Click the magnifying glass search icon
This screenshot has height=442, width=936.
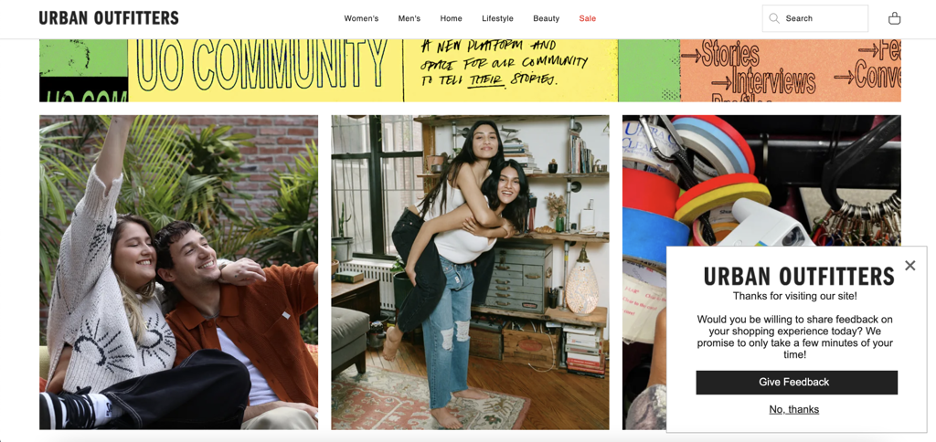(x=774, y=19)
